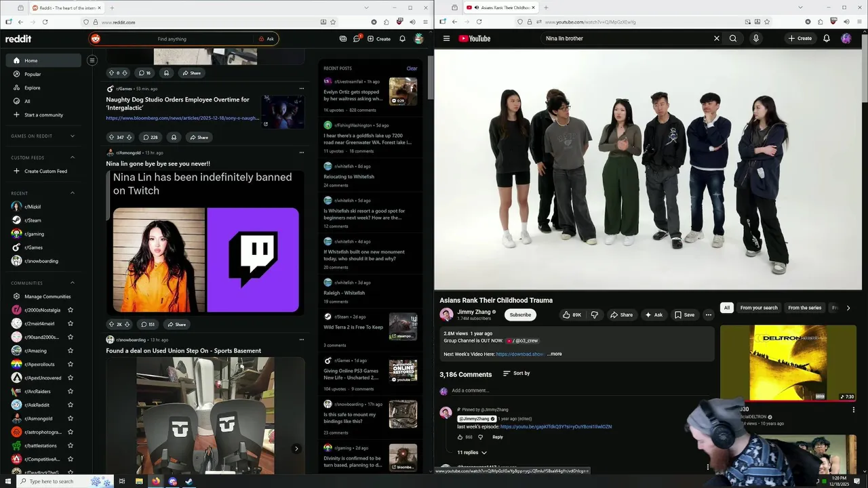Select 'From the series' chip

[x=804, y=308]
